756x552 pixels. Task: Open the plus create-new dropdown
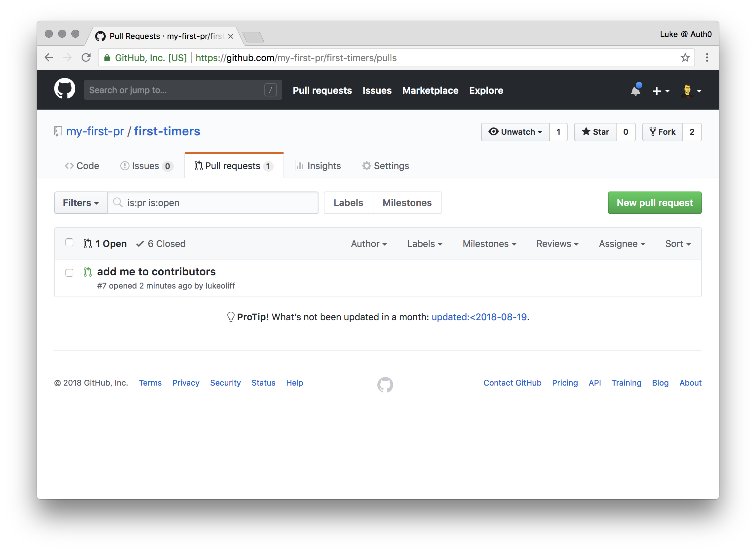coord(661,90)
